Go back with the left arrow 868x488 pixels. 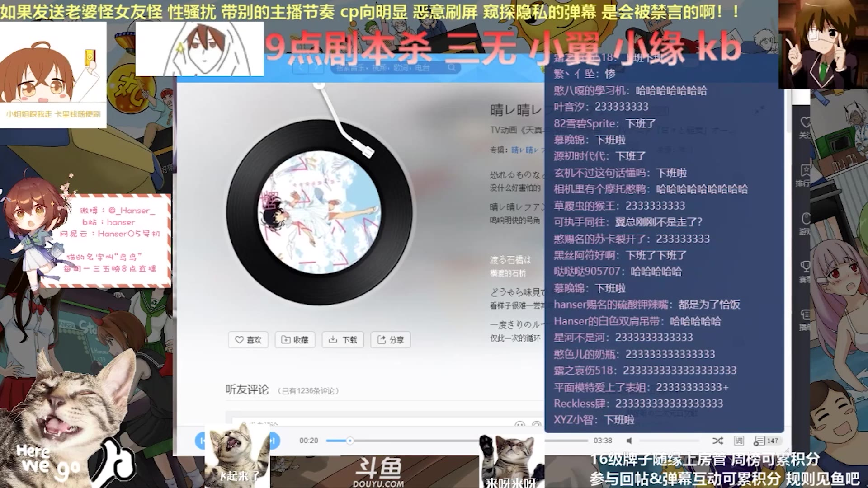tap(300, 68)
